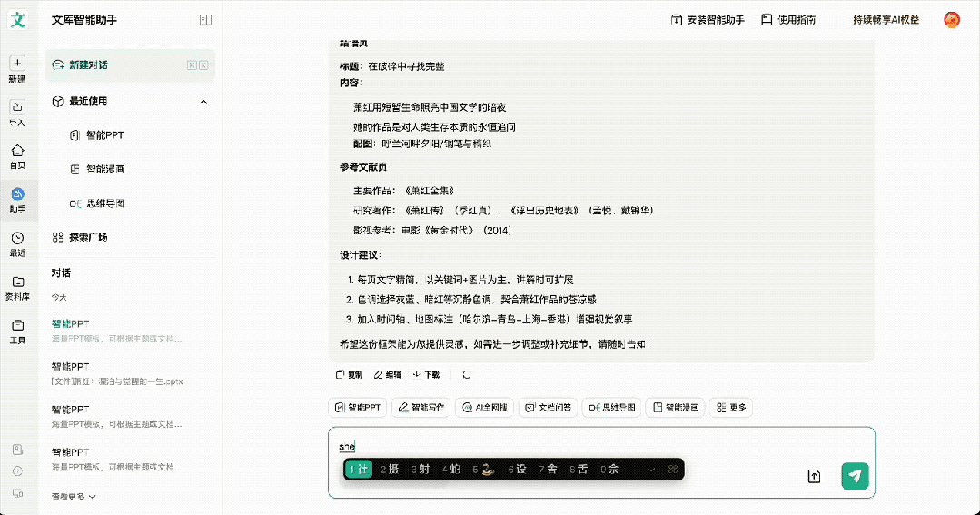Choose IME candidate 1 社
Screen dimensions: 980x515
coord(359,469)
